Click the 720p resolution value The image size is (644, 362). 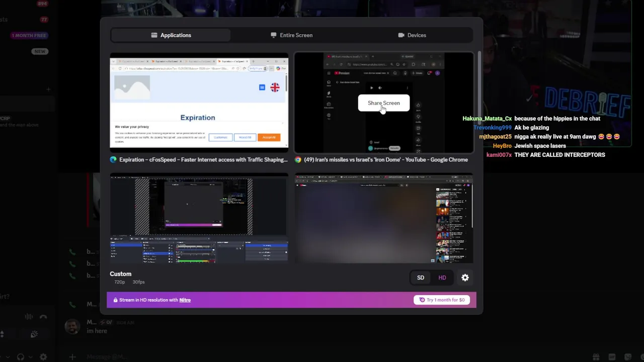point(119,282)
